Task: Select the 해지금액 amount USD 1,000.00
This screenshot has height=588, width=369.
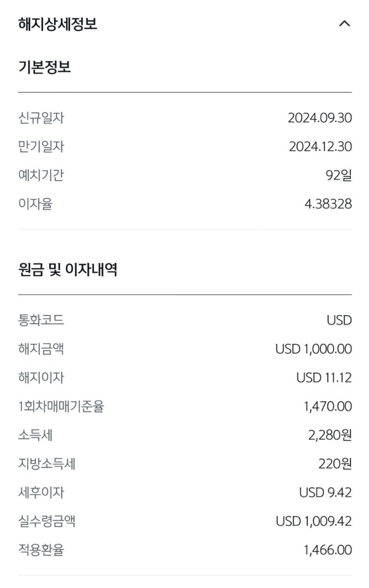Action: click(313, 349)
